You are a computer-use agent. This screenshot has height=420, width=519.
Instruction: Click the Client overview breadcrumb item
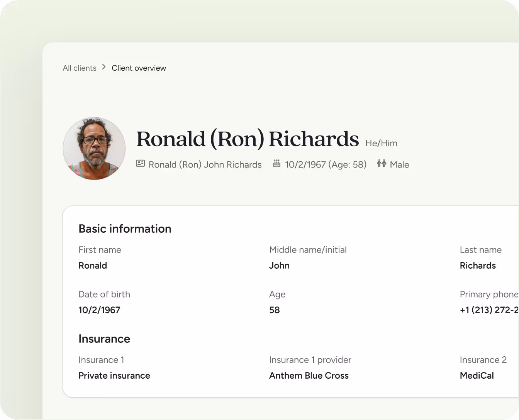[x=139, y=68]
